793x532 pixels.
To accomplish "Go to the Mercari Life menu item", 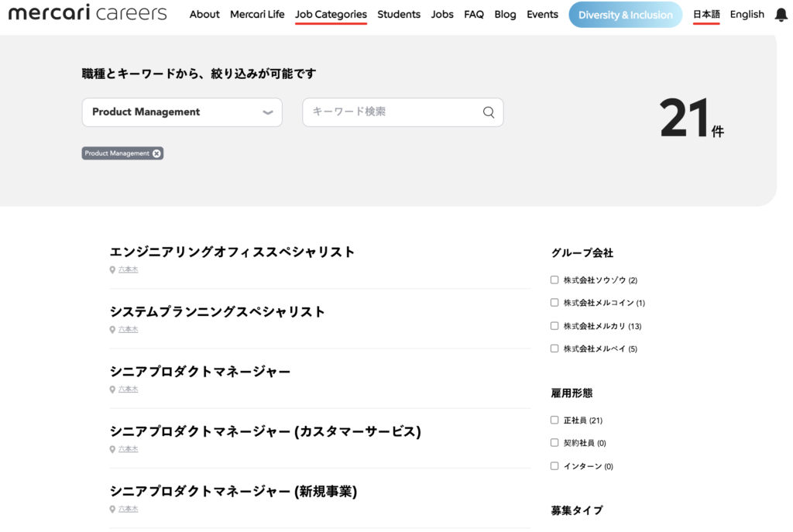I will coord(257,15).
